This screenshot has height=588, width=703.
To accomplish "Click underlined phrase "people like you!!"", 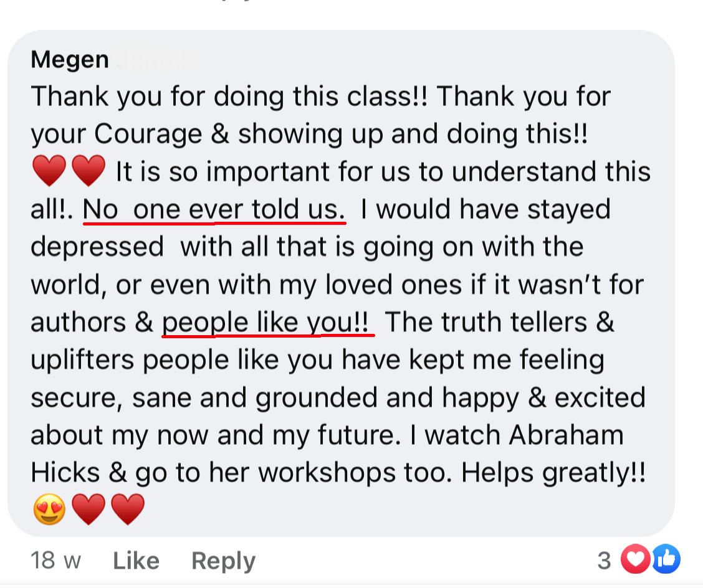I will click(268, 323).
